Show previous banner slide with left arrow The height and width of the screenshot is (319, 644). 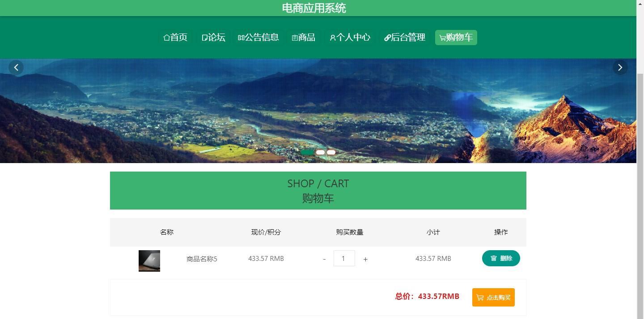(x=16, y=67)
